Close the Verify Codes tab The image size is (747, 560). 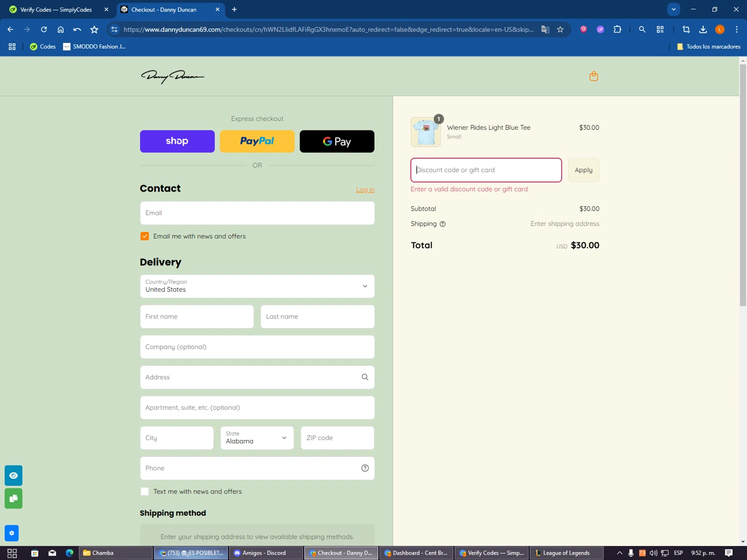point(106,9)
